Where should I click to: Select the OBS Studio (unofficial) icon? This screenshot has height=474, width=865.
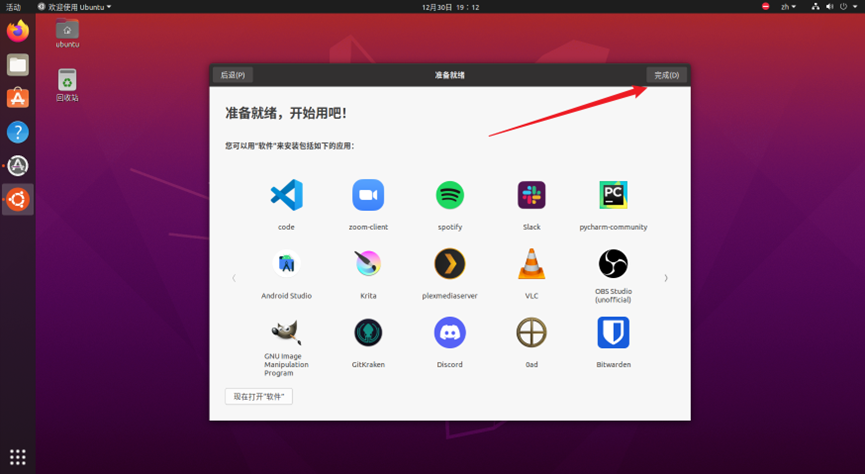(613, 264)
